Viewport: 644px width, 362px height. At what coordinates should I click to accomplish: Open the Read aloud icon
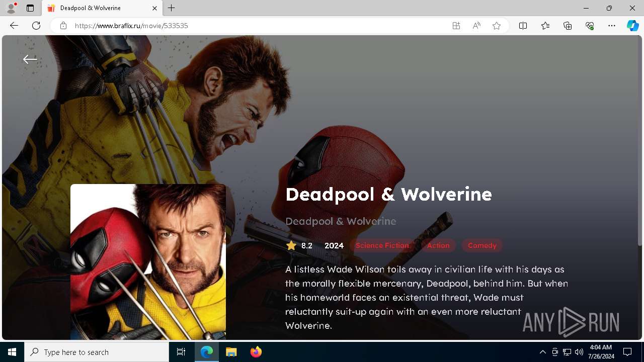(x=476, y=26)
